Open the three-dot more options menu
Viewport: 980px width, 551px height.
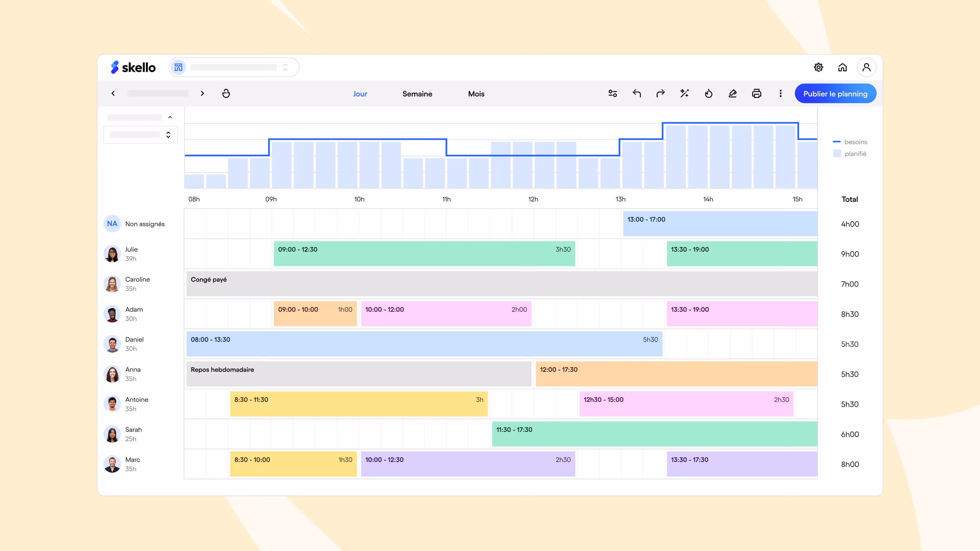point(780,94)
